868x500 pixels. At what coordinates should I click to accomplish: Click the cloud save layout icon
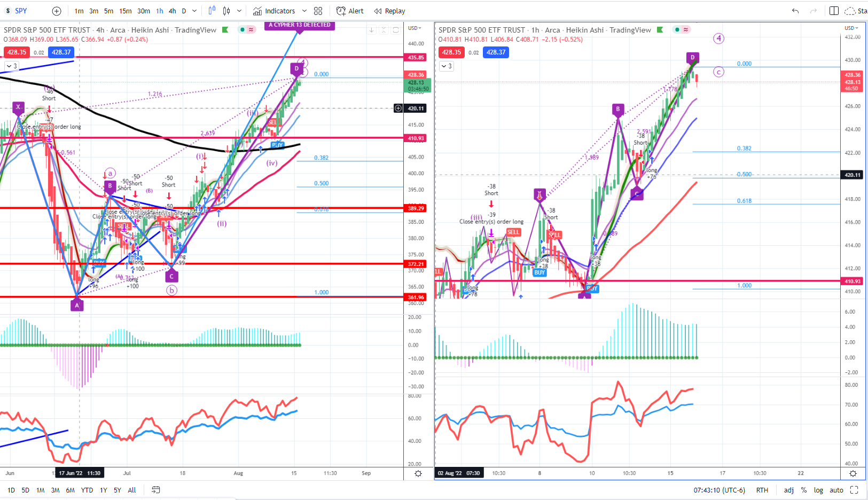[x=850, y=11]
